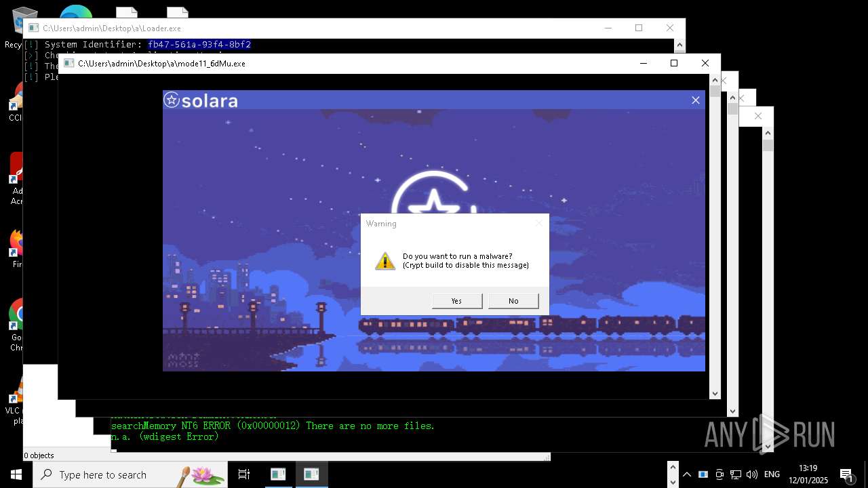Click the mode11_6dMu.exe window title text

[161, 63]
